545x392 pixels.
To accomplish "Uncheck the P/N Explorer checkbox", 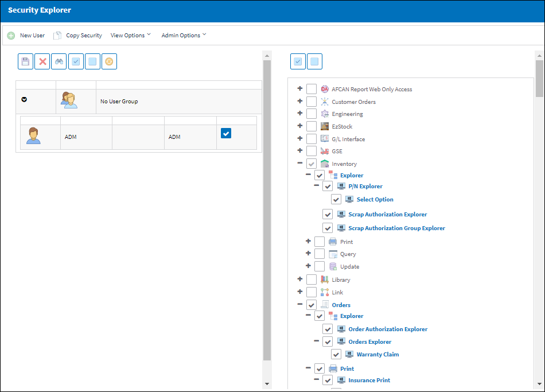I will 328,186.
